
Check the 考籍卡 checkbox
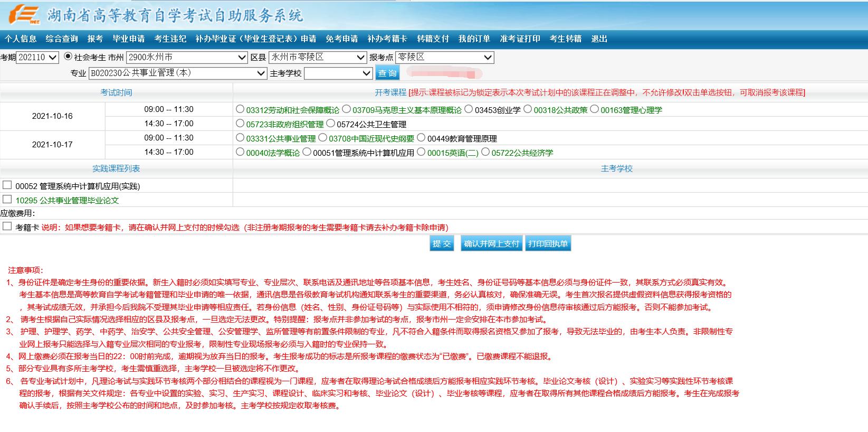pos(7,226)
